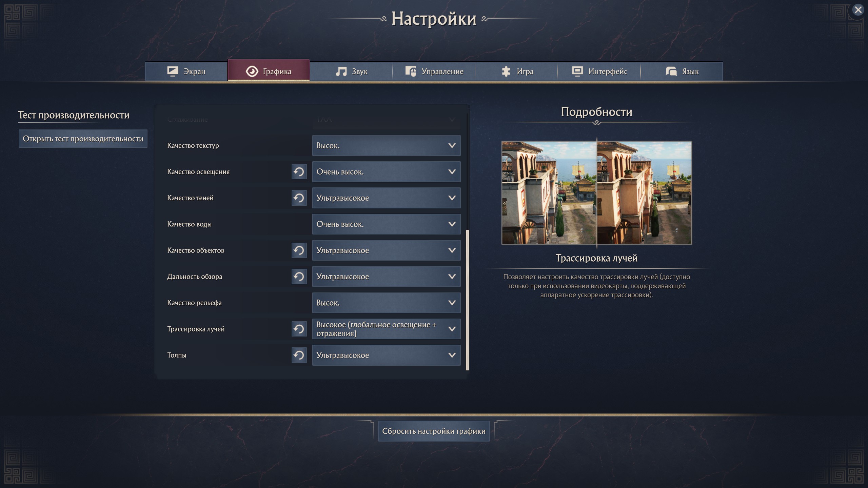Image resolution: width=868 pixels, height=488 pixels.
Task: Reset Качество объектов with the undo icon
Action: (299, 250)
